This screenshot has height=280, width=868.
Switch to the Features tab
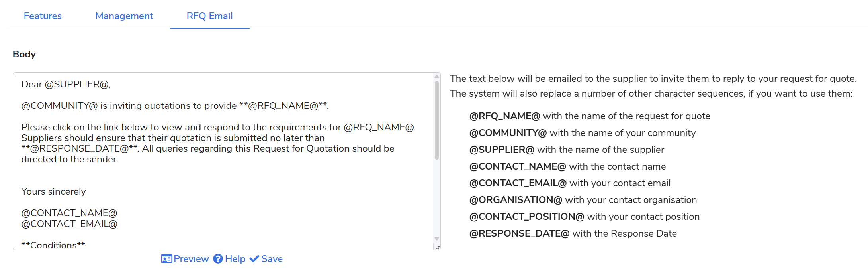[x=43, y=16]
